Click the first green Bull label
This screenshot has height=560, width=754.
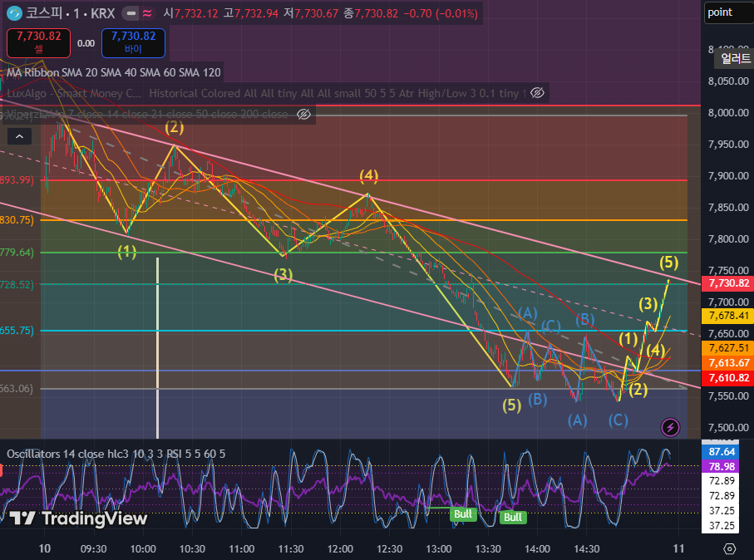coord(462,513)
